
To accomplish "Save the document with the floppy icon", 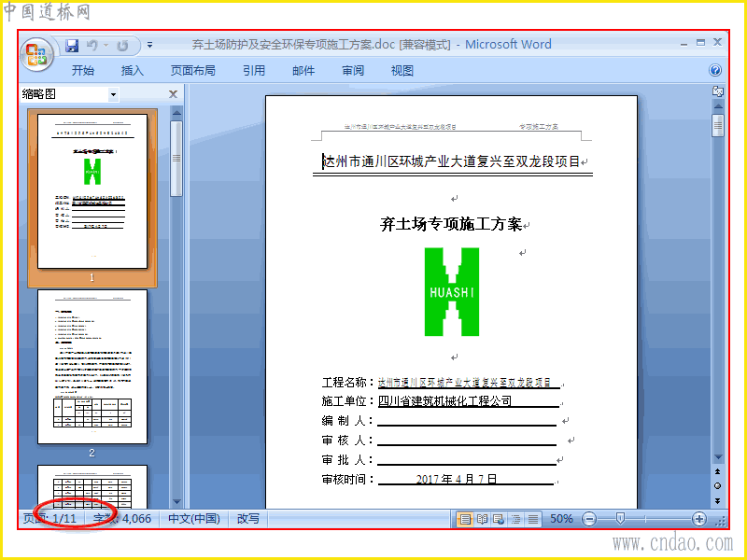I will pyautogui.click(x=72, y=46).
